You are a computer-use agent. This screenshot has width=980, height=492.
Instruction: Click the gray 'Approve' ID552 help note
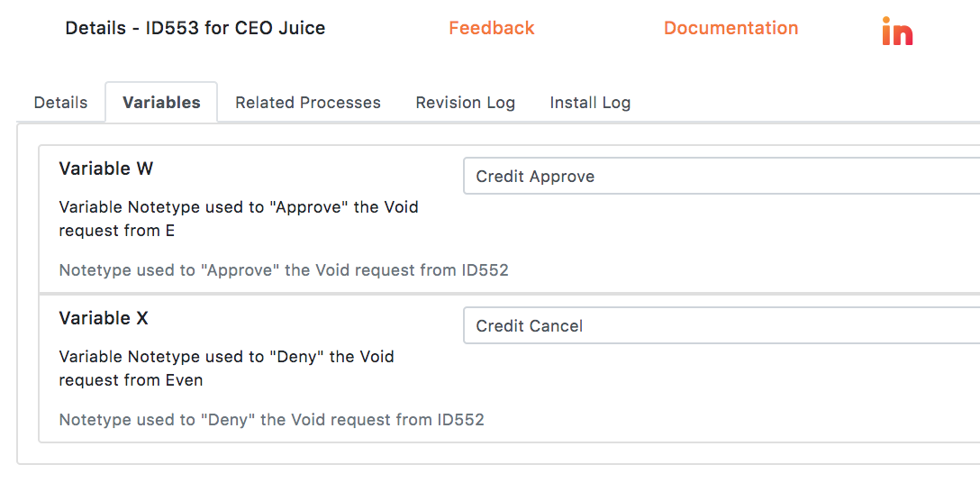coord(284,270)
